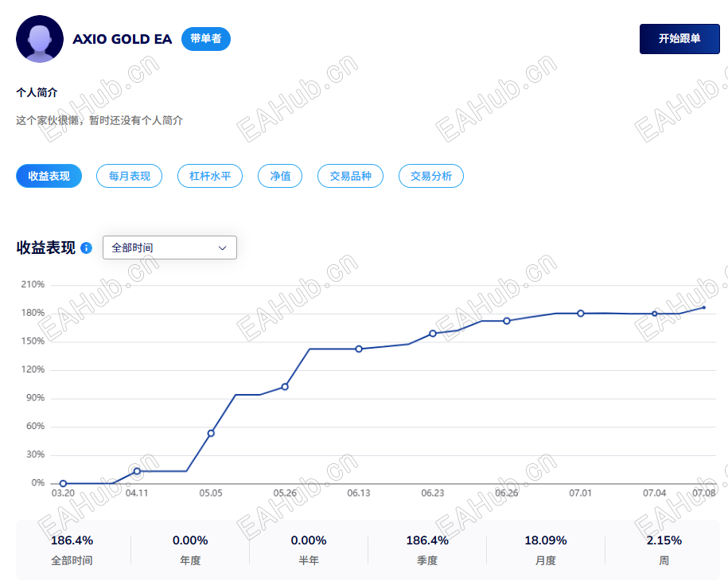The height and width of the screenshot is (585, 728).
Task: Click the 05.26 data point marker
Action: click(285, 387)
